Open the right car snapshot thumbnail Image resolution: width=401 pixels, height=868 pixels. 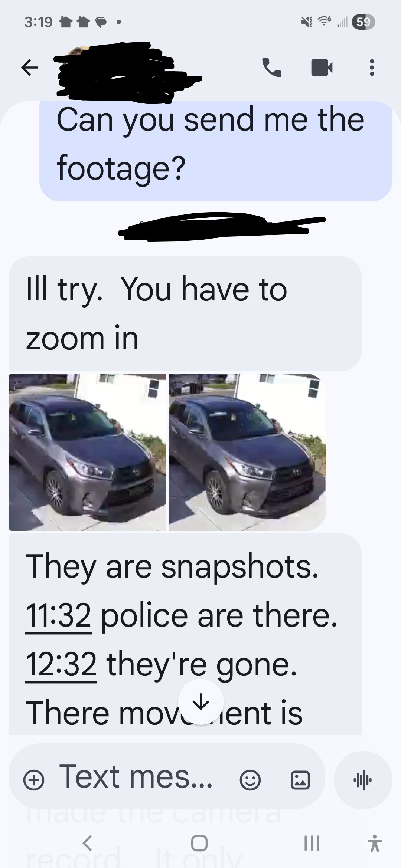[247, 452]
